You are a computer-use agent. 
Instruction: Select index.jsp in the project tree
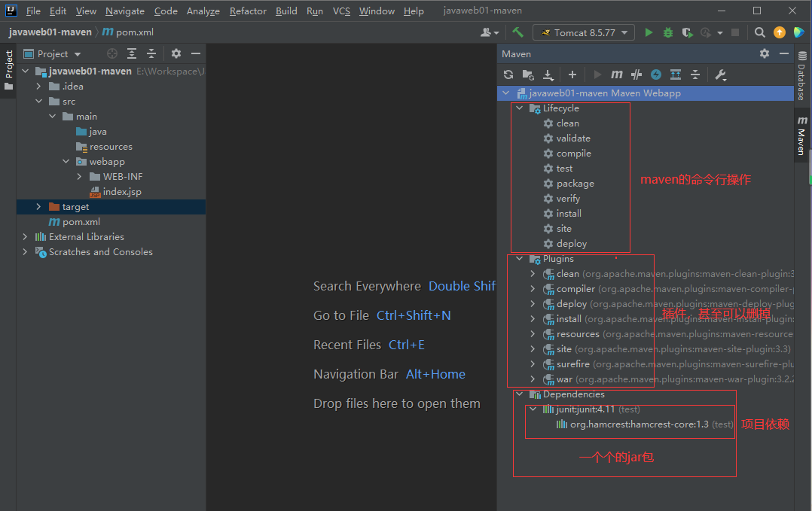point(121,192)
